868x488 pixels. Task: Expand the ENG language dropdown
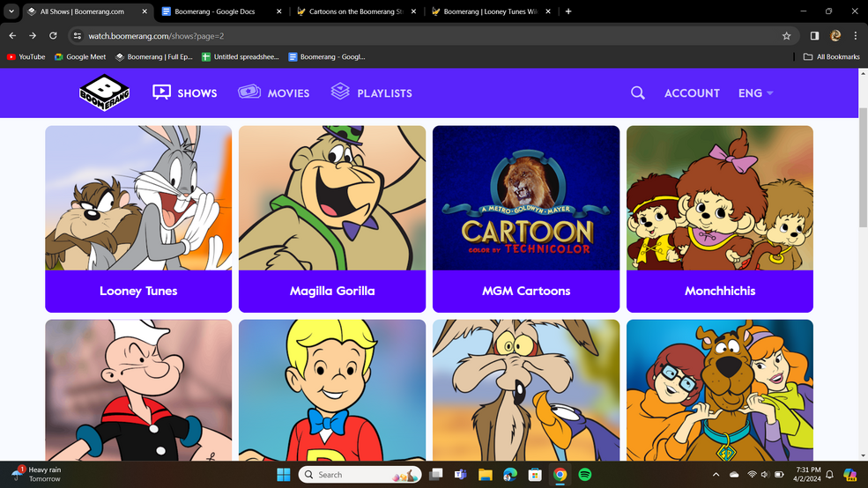(x=755, y=93)
